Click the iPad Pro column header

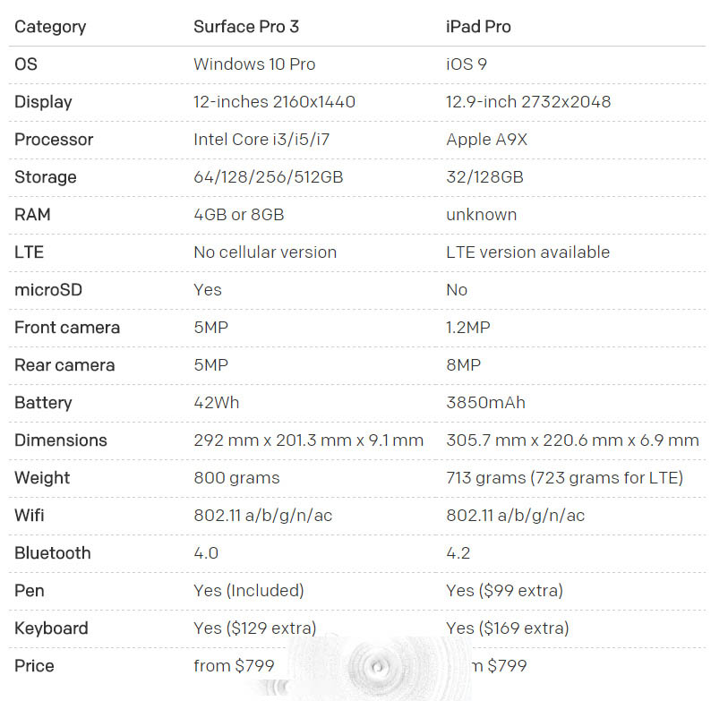click(x=478, y=27)
